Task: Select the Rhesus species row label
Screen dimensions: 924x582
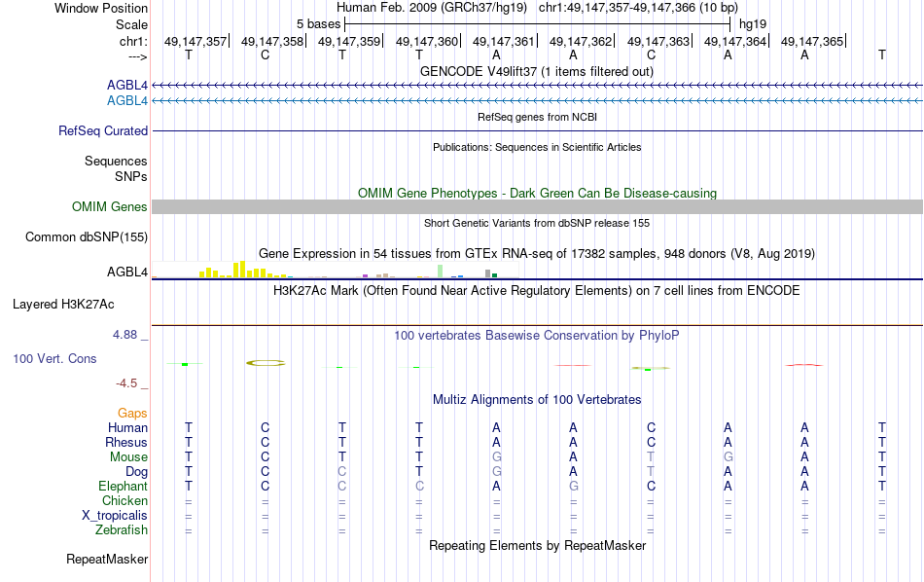Action: point(126,442)
